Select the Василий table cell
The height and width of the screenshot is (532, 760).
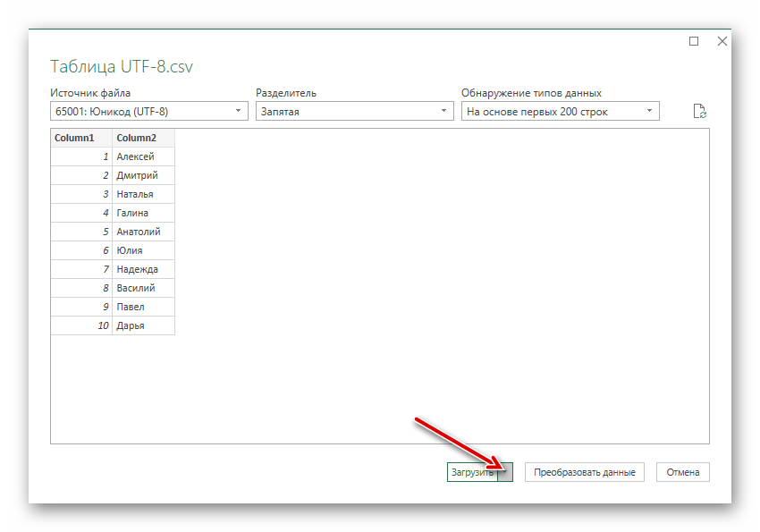(x=143, y=288)
